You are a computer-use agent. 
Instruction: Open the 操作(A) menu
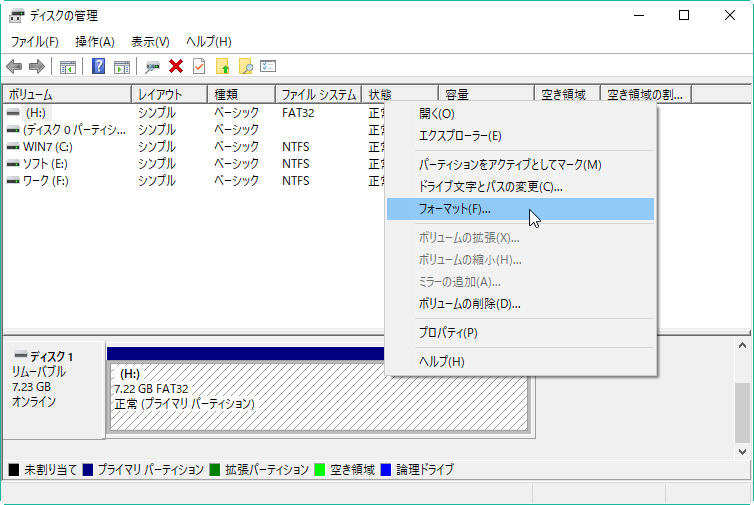tap(95, 42)
